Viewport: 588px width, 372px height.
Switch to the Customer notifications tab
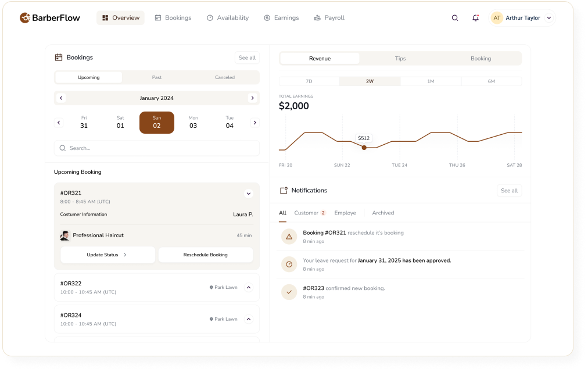(x=306, y=213)
